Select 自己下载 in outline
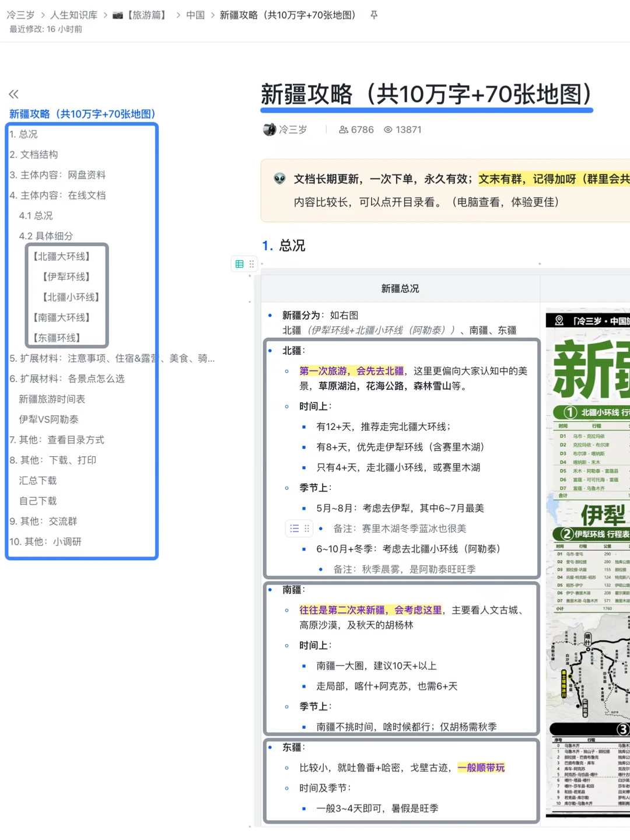This screenshot has height=840, width=630. coord(38,502)
